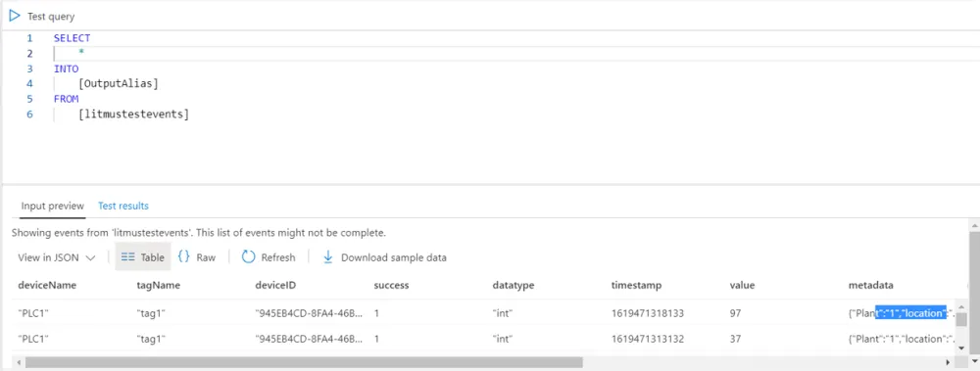
Task: Run the Test query play icon
Action: (15, 17)
